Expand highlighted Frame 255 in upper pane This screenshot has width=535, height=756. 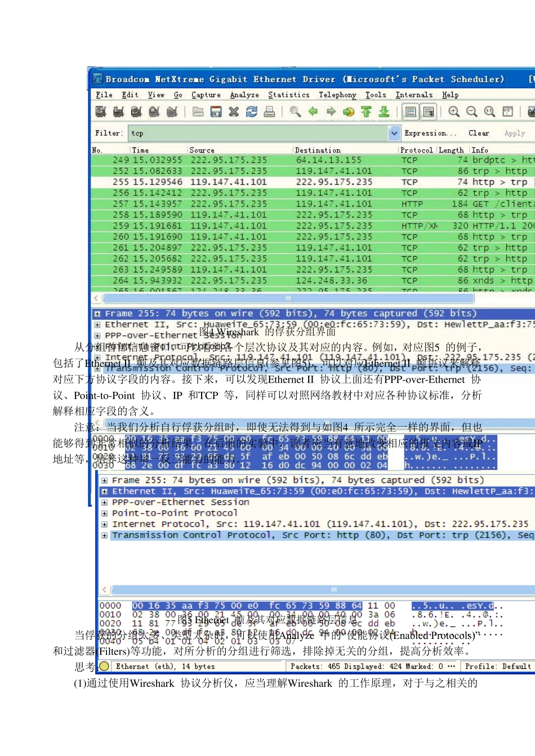pyautogui.click(x=97, y=314)
